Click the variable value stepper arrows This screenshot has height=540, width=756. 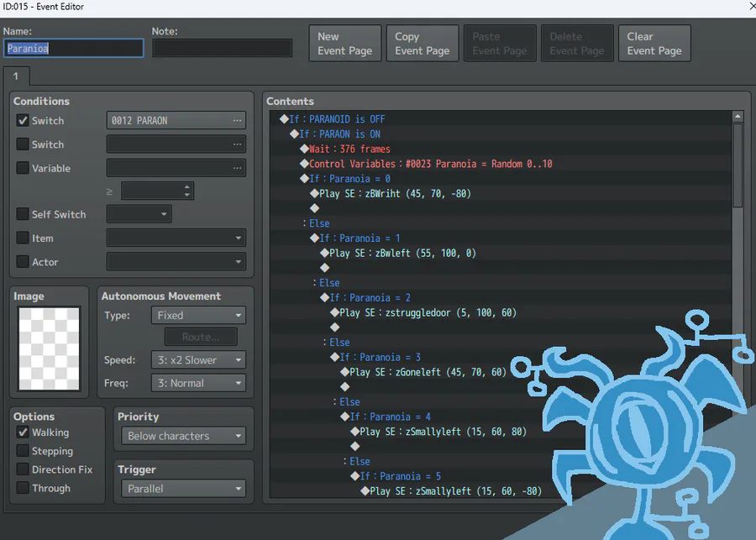[187, 191]
